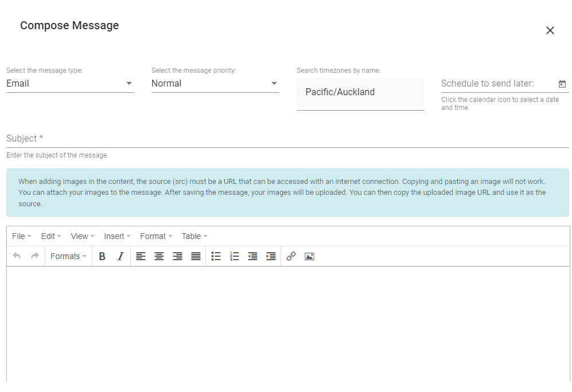Click the 'Select the message type:' label
The width and height of the screenshot is (572, 392).
tap(45, 70)
